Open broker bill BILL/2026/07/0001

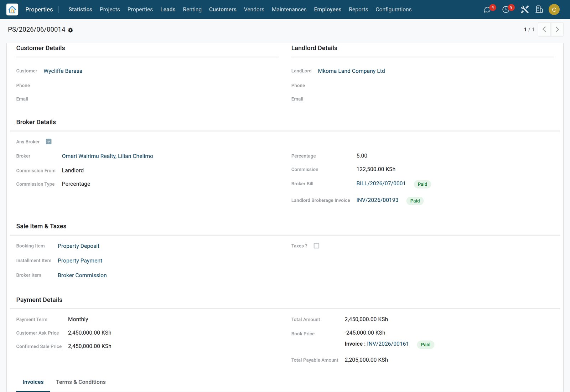point(381,184)
